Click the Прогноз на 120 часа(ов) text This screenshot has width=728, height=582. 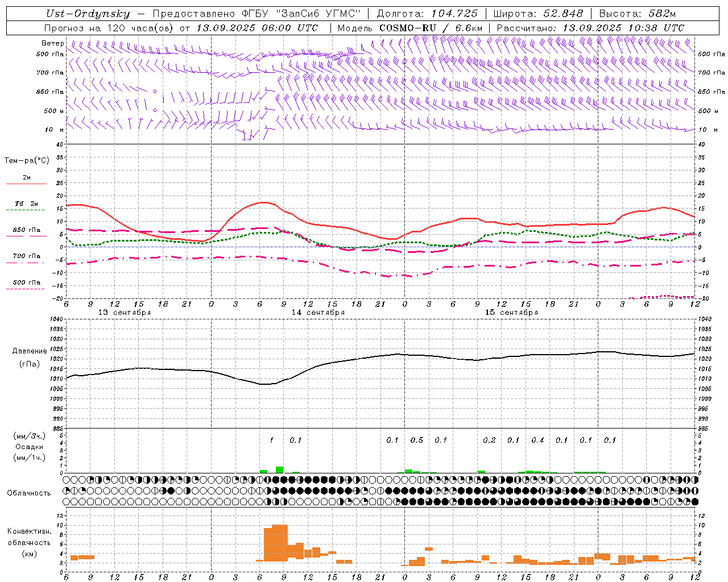[110, 28]
